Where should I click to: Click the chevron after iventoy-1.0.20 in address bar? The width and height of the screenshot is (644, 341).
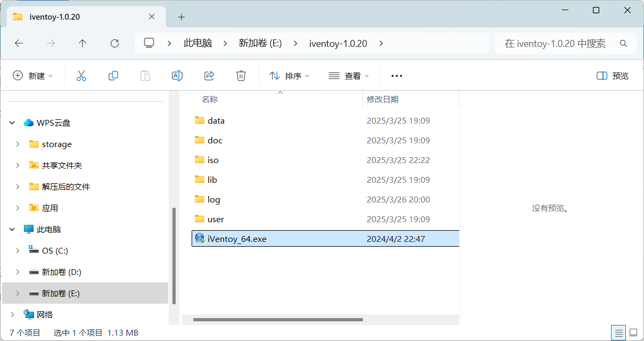pos(381,43)
